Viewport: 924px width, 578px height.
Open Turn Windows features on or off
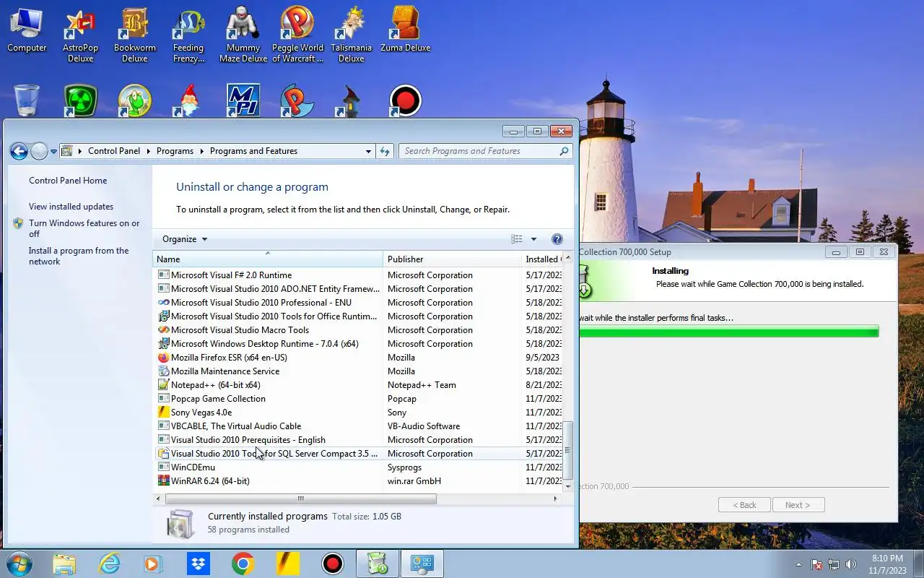(x=84, y=228)
